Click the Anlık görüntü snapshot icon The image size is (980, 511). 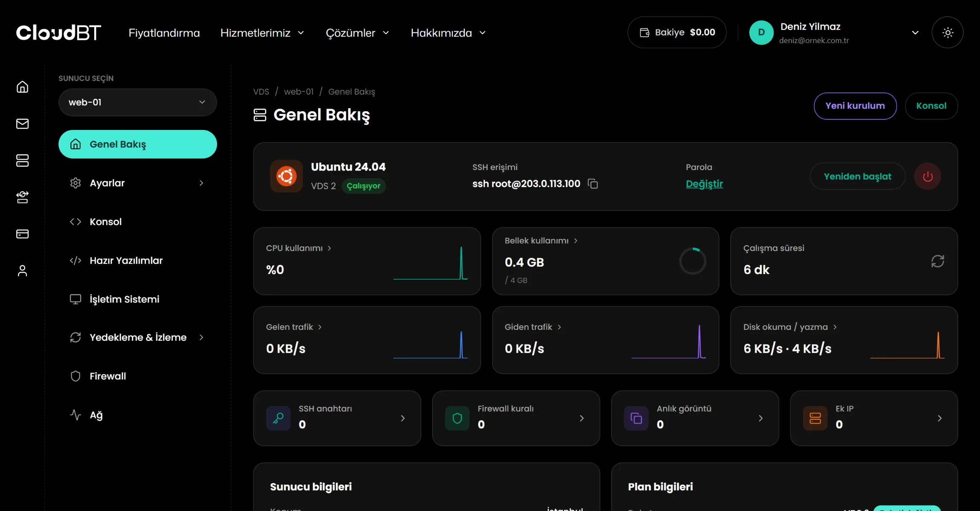coord(636,418)
